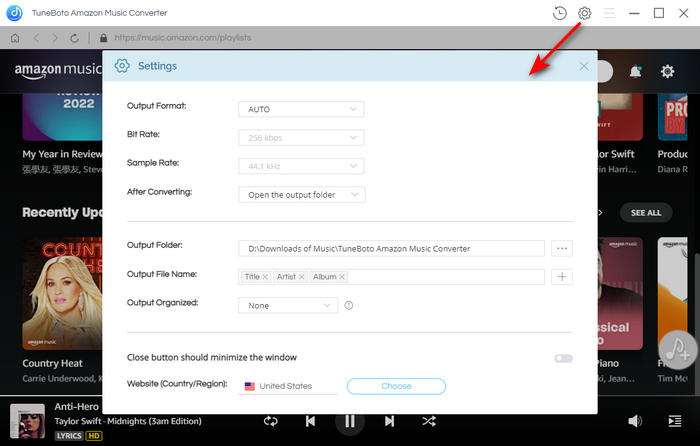Click the Country Heat title text
The height and width of the screenshot is (446, 700).
53,363
